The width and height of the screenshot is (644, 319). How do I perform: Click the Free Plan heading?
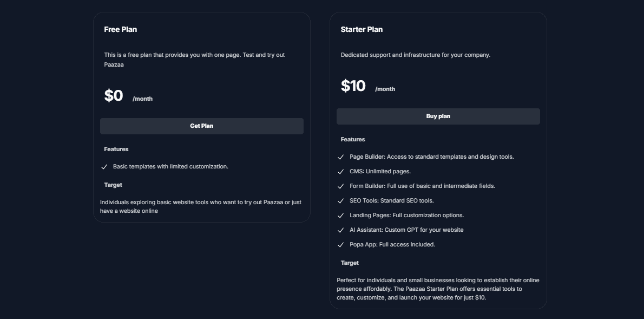pos(121,30)
